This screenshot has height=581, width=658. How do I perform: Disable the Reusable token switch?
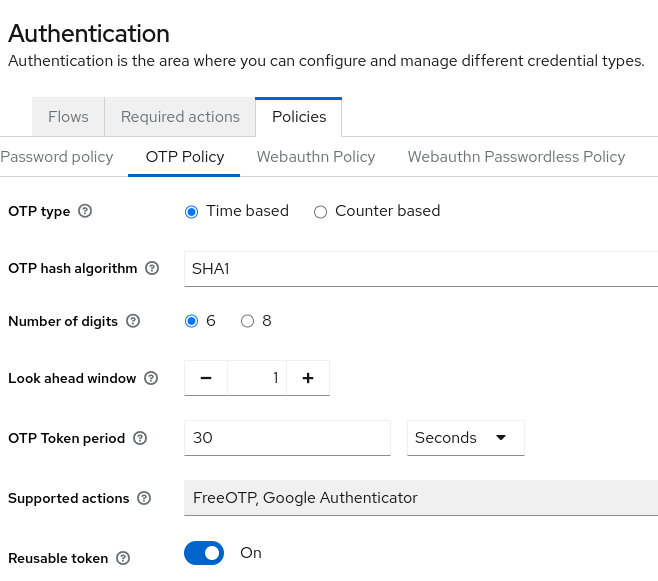tap(204, 553)
